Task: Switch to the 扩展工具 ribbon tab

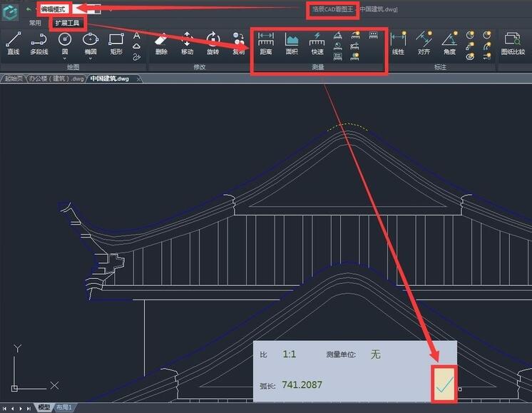Action: point(69,23)
